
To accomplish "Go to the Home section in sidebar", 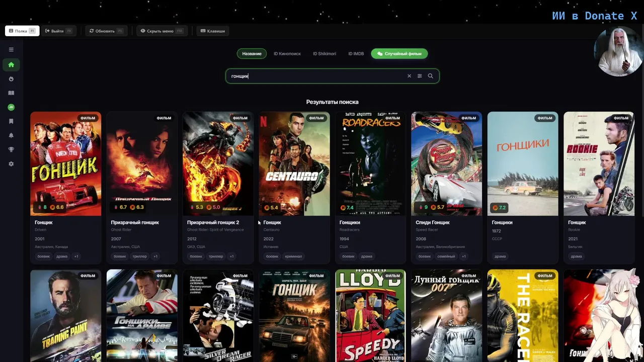I will click(x=11, y=65).
